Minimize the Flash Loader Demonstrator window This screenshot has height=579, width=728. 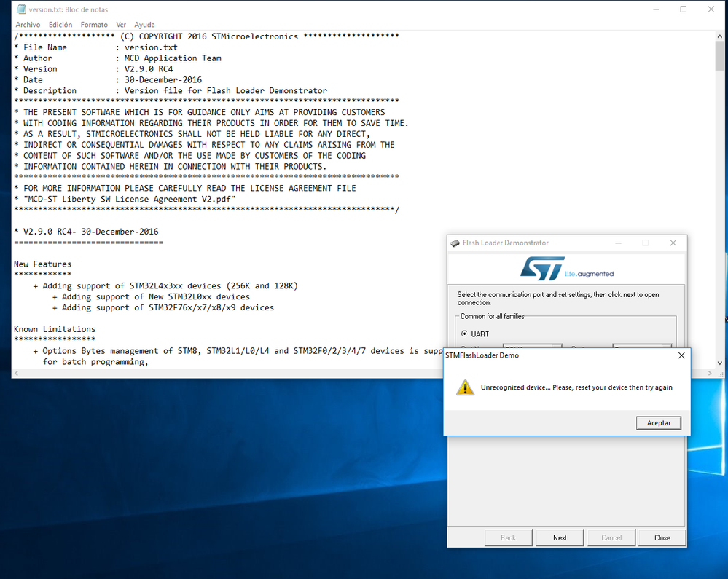618,243
